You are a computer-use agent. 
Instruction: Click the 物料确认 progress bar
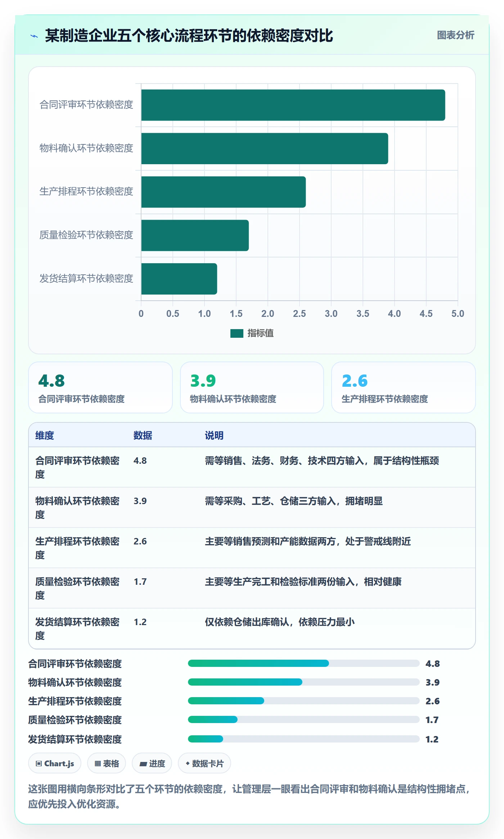[x=304, y=682]
